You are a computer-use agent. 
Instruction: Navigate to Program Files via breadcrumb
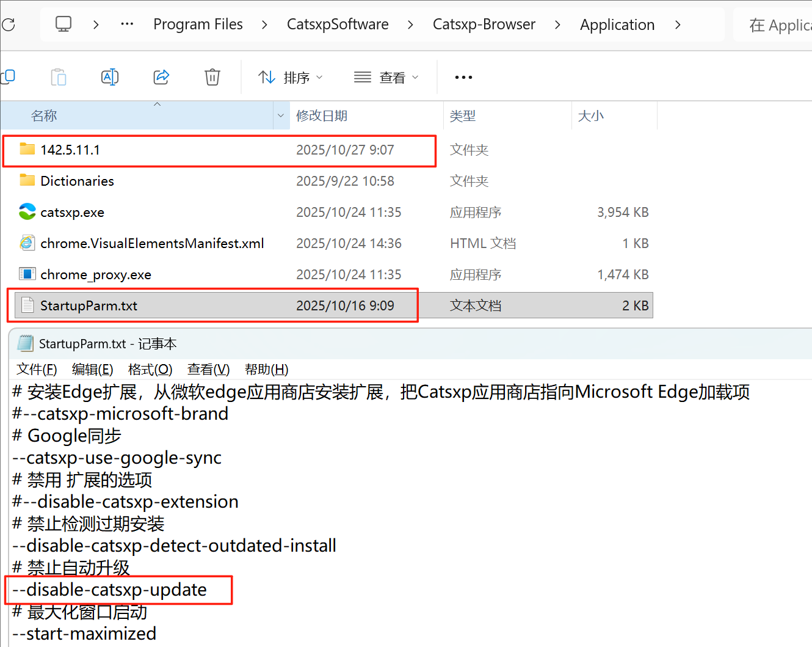198,24
